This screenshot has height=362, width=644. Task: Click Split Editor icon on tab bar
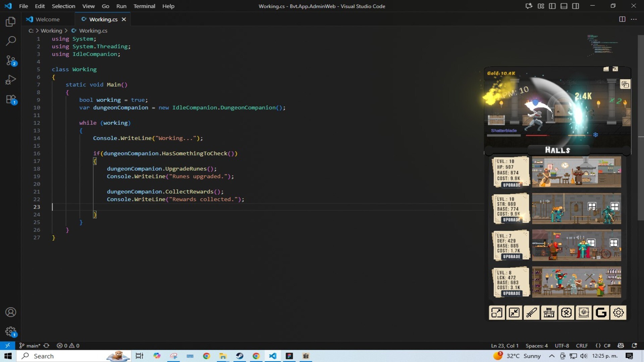pyautogui.click(x=622, y=19)
